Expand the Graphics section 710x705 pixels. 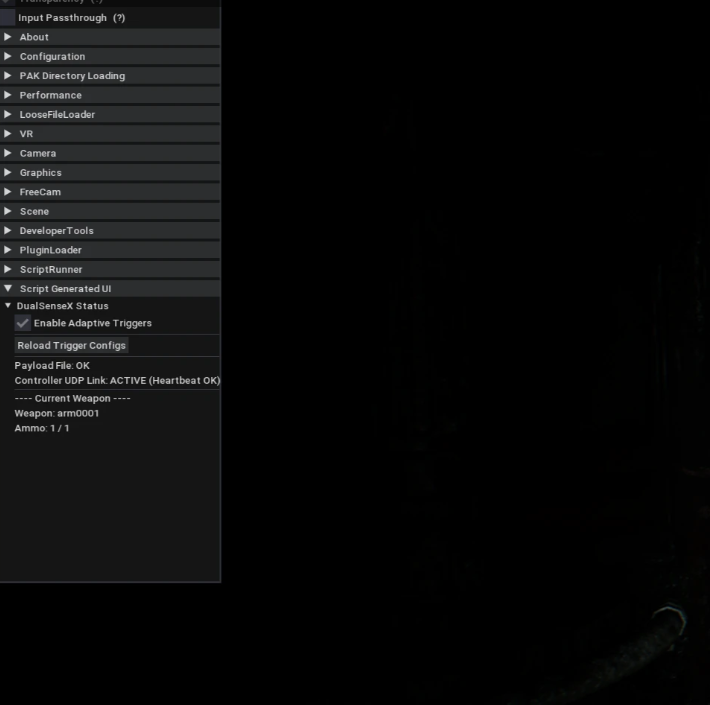pos(110,173)
